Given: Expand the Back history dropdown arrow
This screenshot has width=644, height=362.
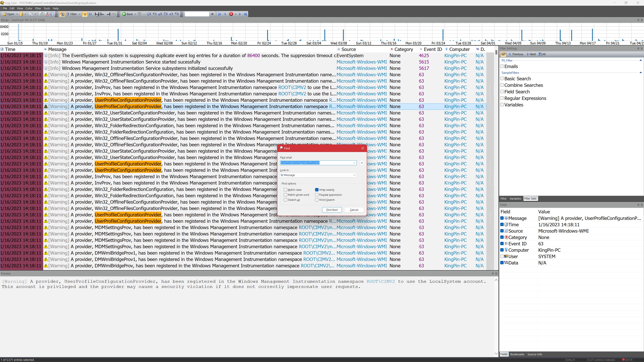Looking at the screenshot, I should point(135,14).
